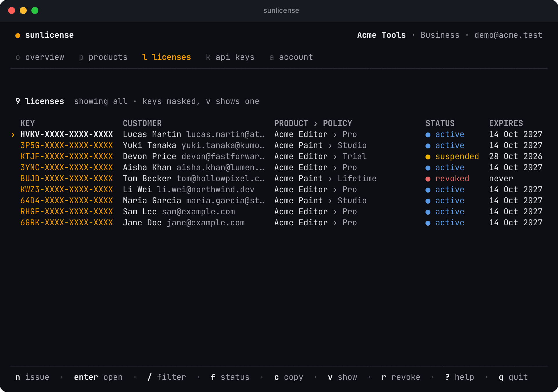
Task: Click the revoked status of Tom Becker
Action: [447, 179]
